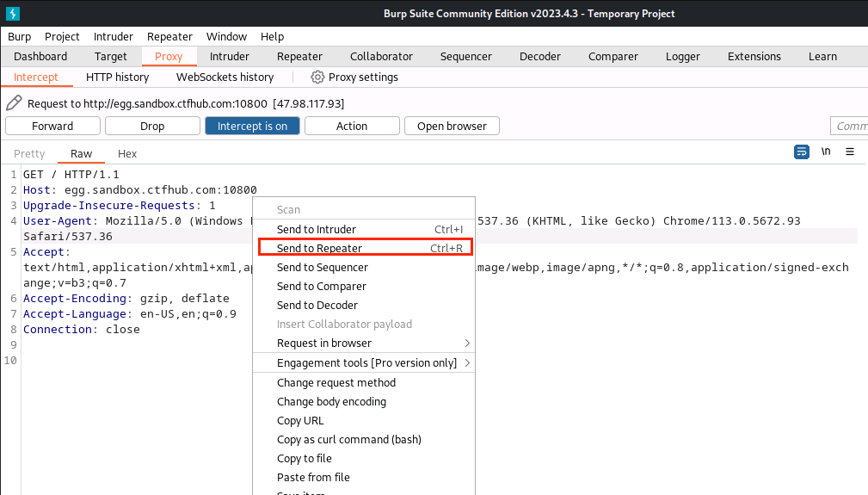
Task: Select Copy URL menu entry
Action: [x=364, y=420]
